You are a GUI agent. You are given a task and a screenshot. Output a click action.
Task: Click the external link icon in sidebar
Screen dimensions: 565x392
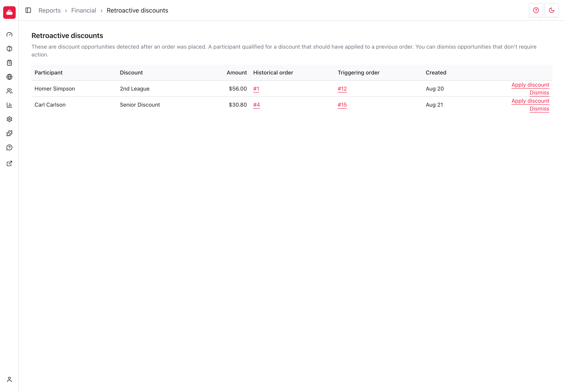click(9, 164)
